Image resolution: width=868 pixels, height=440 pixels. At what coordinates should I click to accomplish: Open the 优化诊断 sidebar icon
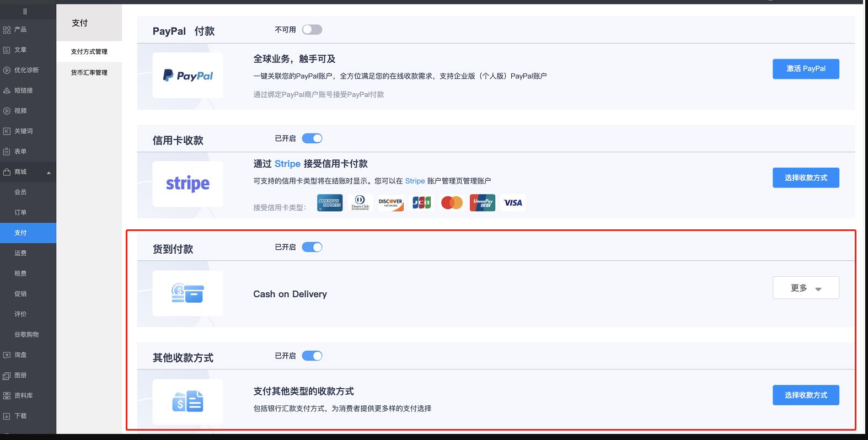point(7,71)
